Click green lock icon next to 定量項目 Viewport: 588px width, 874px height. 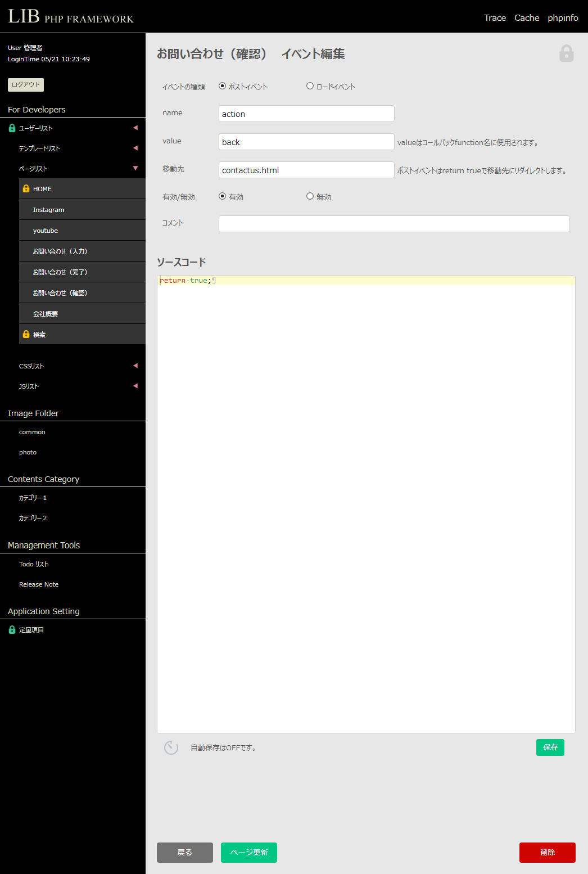[x=12, y=630]
